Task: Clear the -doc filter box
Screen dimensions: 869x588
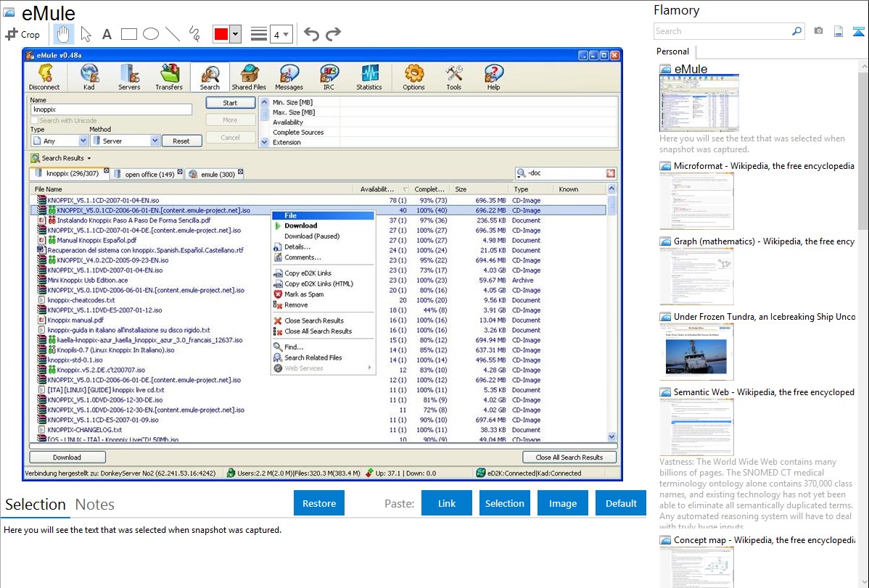Action: click(611, 173)
